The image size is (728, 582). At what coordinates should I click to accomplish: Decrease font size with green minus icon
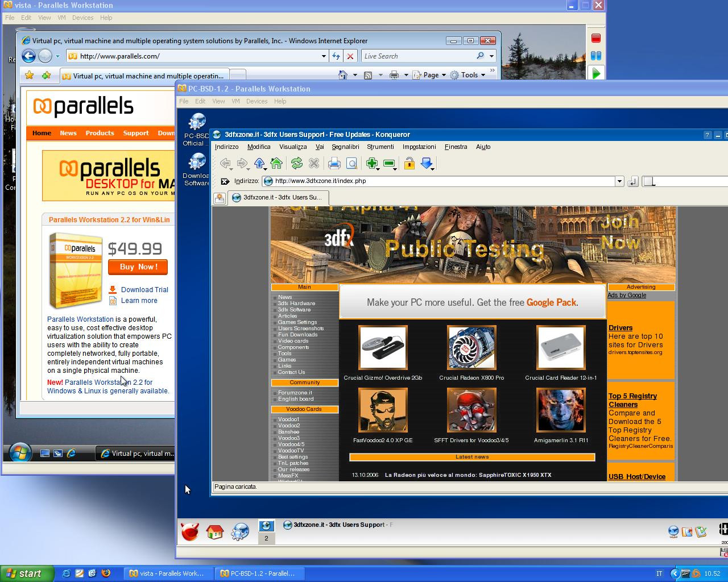(x=389, y=164)
